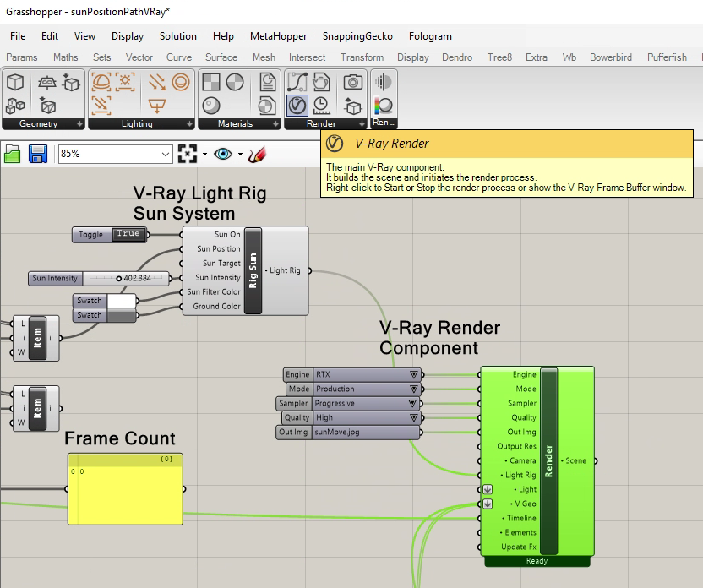Image resolution: width=703 pixels, height=588 pixels.
Task: Select the half-shaded circle material icon
Action: [235, 83]
